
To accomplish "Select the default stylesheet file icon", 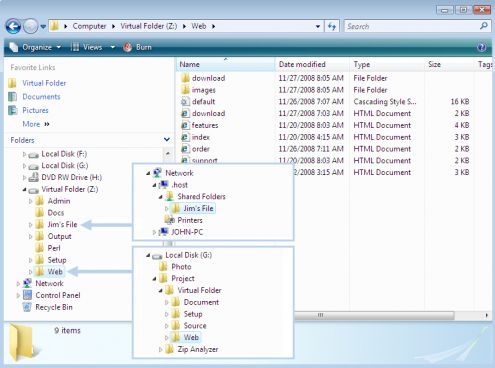I will (185, 101).
